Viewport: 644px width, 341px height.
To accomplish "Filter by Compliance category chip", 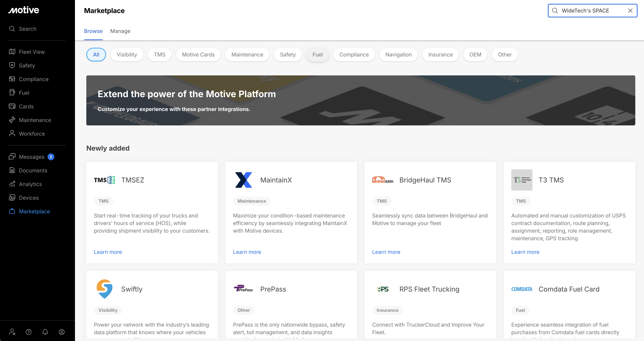I will click(x=354, y=55).
